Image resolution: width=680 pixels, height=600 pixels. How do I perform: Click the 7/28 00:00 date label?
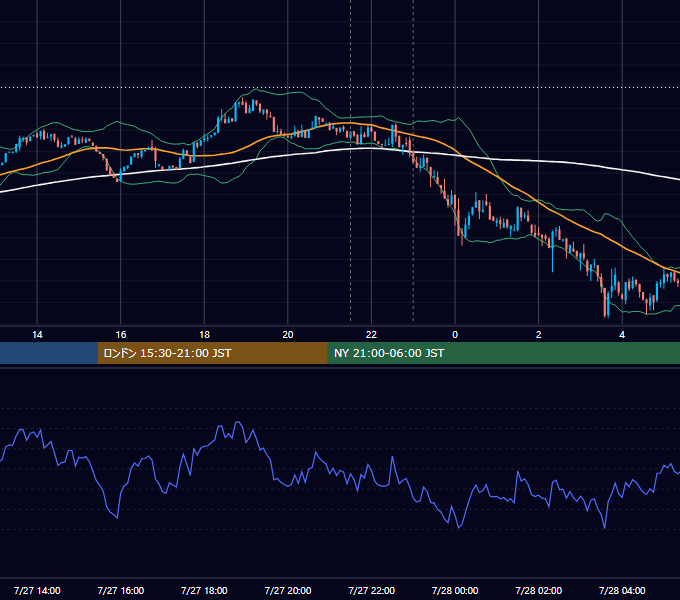click(455, 590)
